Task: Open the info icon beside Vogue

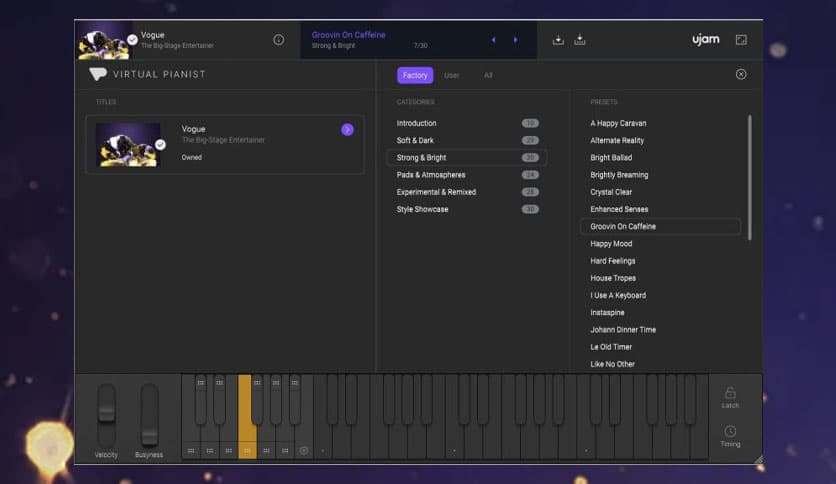Action: pyautogui.click(x=278, y=40)
